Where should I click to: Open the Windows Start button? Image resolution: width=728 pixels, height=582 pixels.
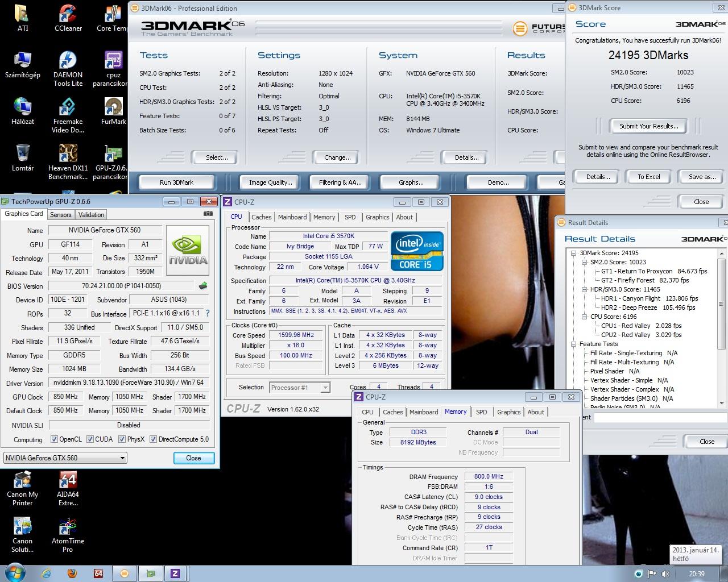tap(15, 573)
